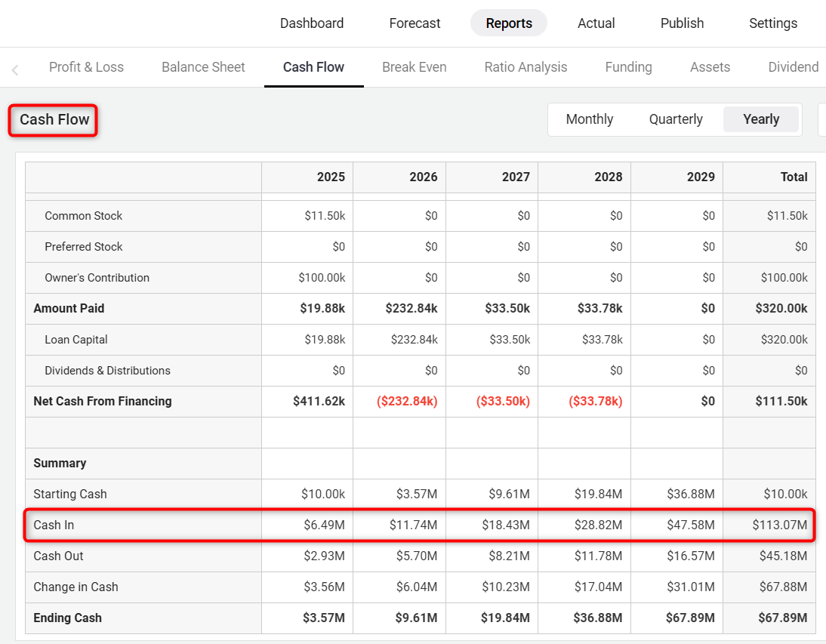Viewport: 826px width, 644px height.
Task: Click Ending Cash 2028 value $36.88M
Action: [598, 618]
